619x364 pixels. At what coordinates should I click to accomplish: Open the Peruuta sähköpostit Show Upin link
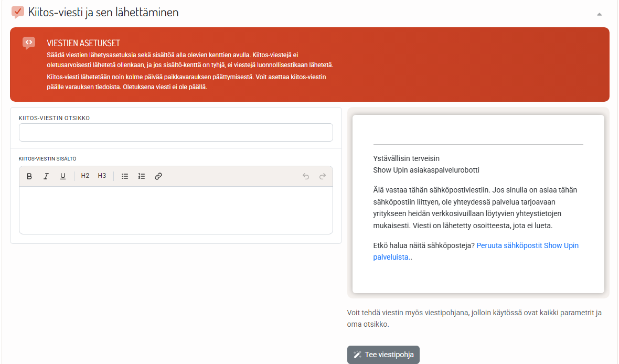(476, 251)
